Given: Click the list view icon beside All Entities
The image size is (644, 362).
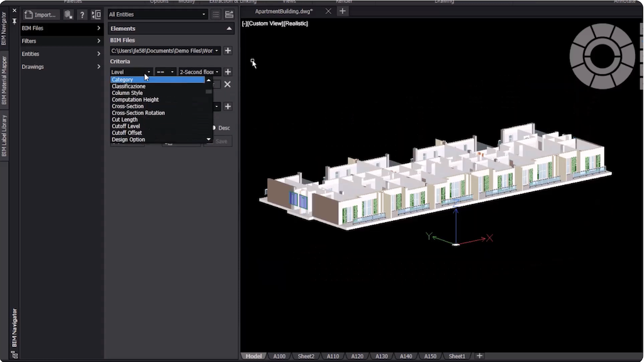Looking at the screenshot, I should coord(216,14).
